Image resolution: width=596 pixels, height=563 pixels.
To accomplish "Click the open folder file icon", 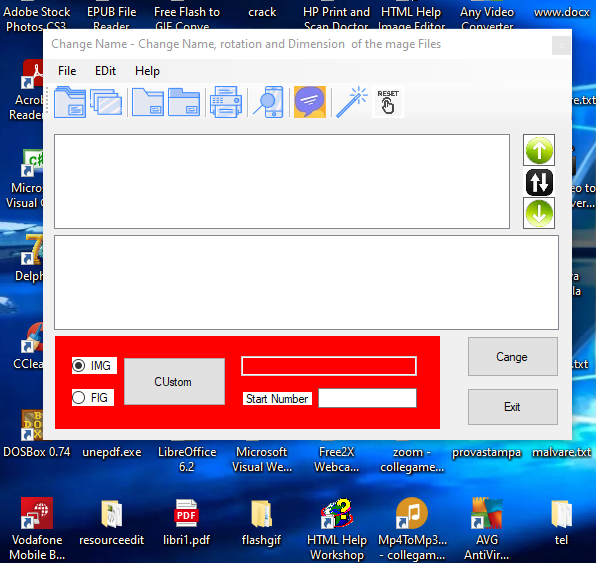I will tap(70, 102).
